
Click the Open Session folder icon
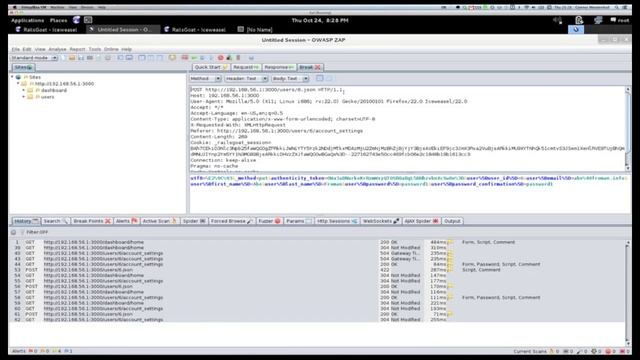click(x=72, y=58)
